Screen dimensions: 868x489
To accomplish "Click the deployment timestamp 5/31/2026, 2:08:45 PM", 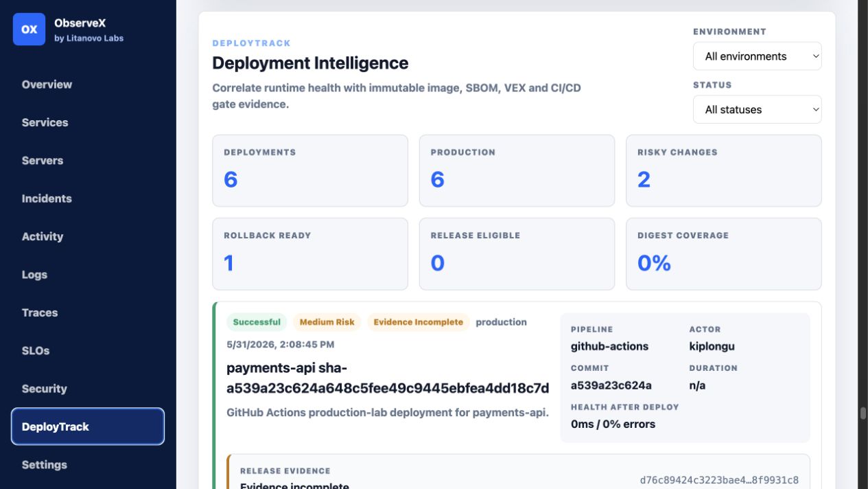I will coord(281,344).
